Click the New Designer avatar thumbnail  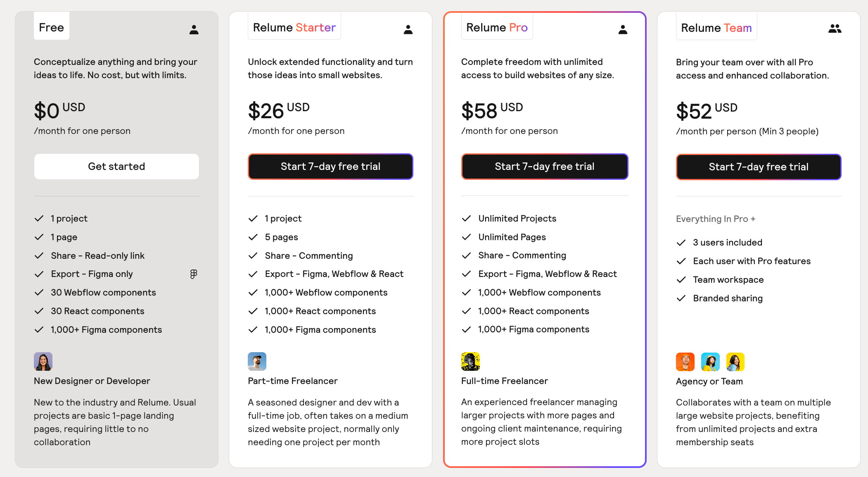click(x=43, y=362)
